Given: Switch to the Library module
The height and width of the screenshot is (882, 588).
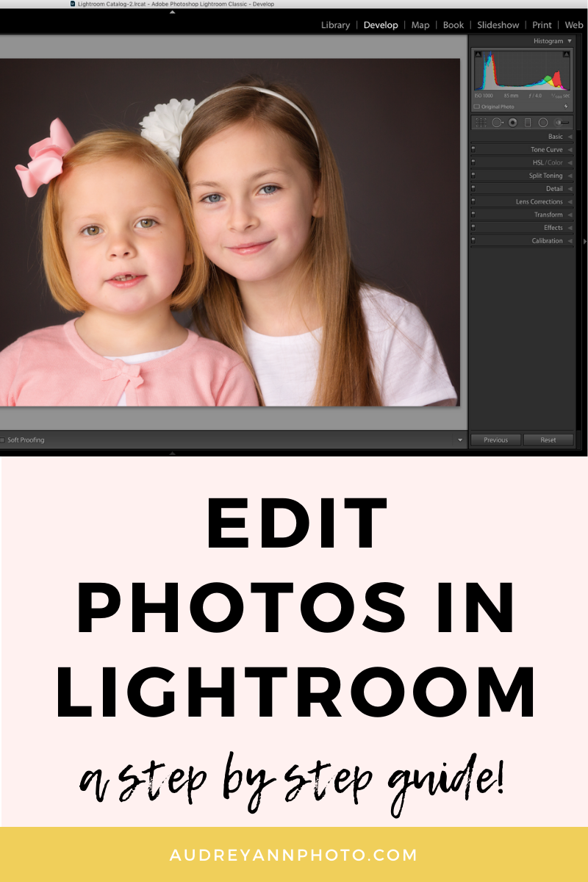Looking at the screenshot, I should pos(335,25).
